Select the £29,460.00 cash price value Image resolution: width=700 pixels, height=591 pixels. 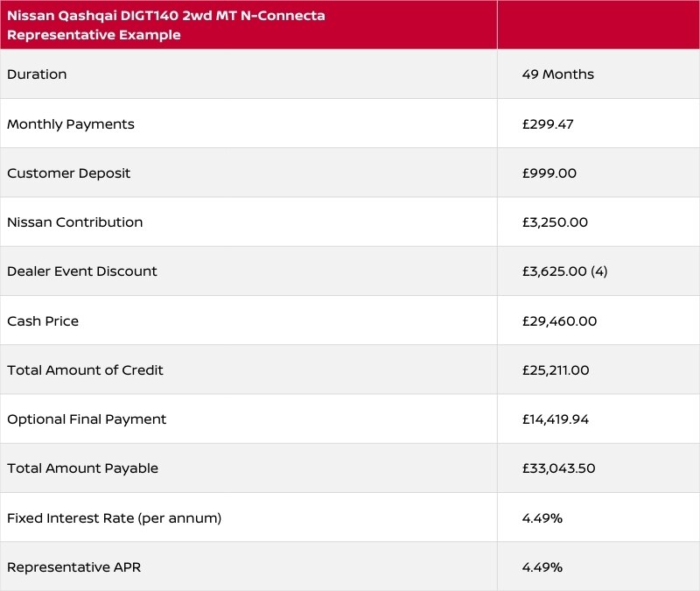click(559, 321)
